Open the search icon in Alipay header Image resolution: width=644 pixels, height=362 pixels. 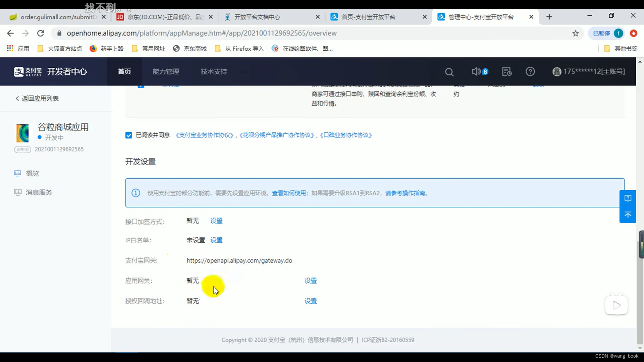pos(449,72)
